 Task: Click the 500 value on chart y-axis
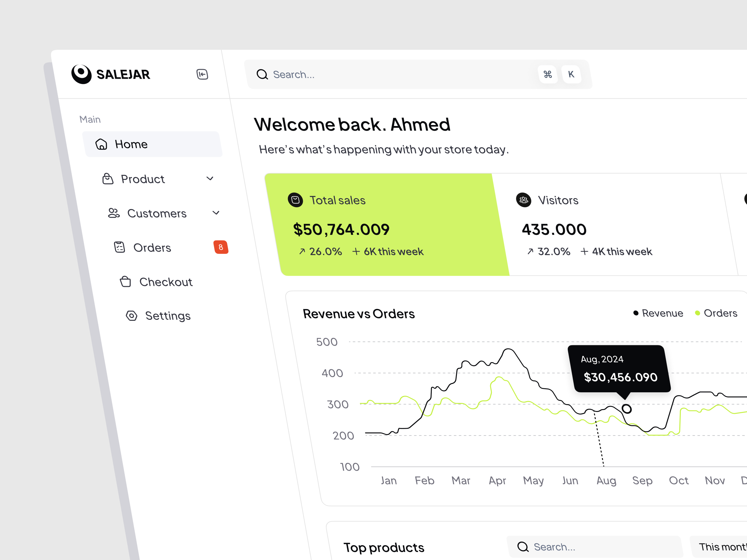click(327, 342)
